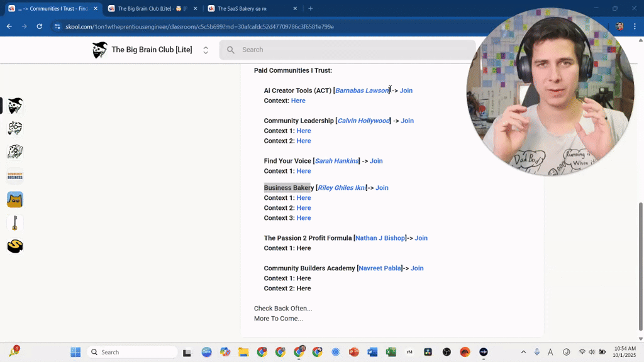Screen dimensions: 644x362
Task: Click Join for Ai Creator Tools (ACT)
Action: point(406,90)
